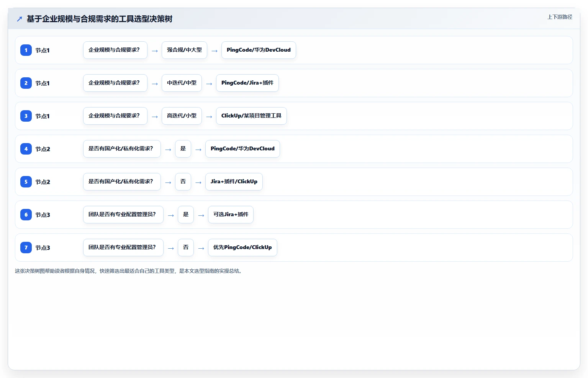
Task: Click the 是 answer box in row 6
Action: click(x=186, y=215)
